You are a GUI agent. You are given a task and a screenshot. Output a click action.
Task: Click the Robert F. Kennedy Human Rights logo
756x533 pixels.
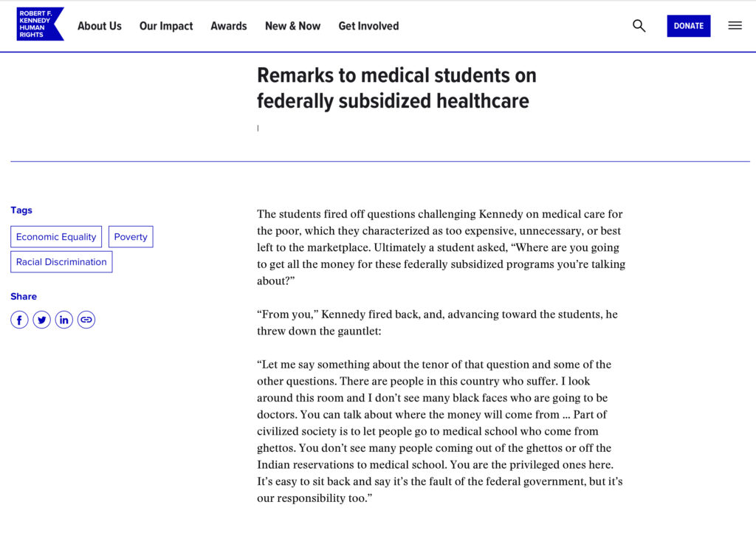click(x=40, y=24)
